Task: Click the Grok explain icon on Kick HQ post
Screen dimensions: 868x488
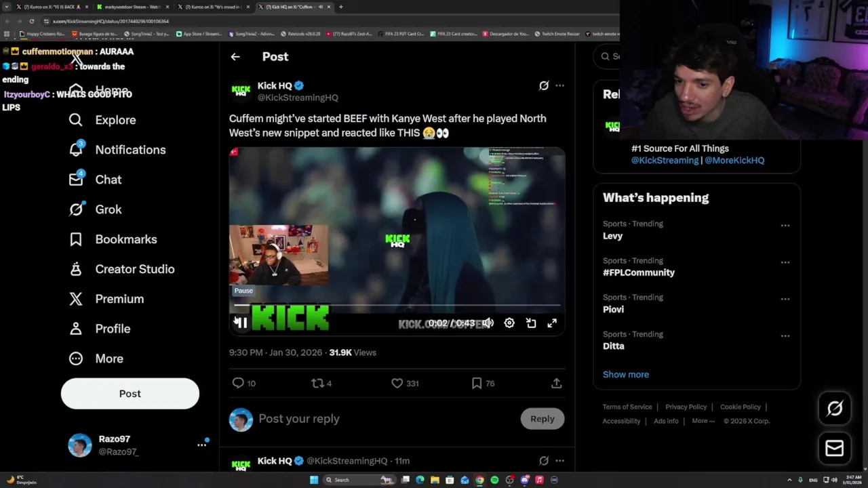Action: click(544, 85)
